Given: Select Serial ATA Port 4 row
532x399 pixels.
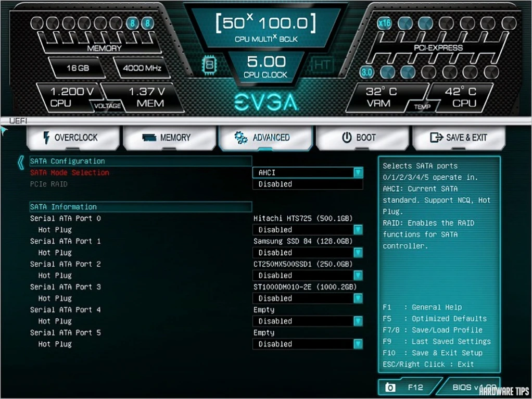Looking at the screenshot, I should (66, 310).
